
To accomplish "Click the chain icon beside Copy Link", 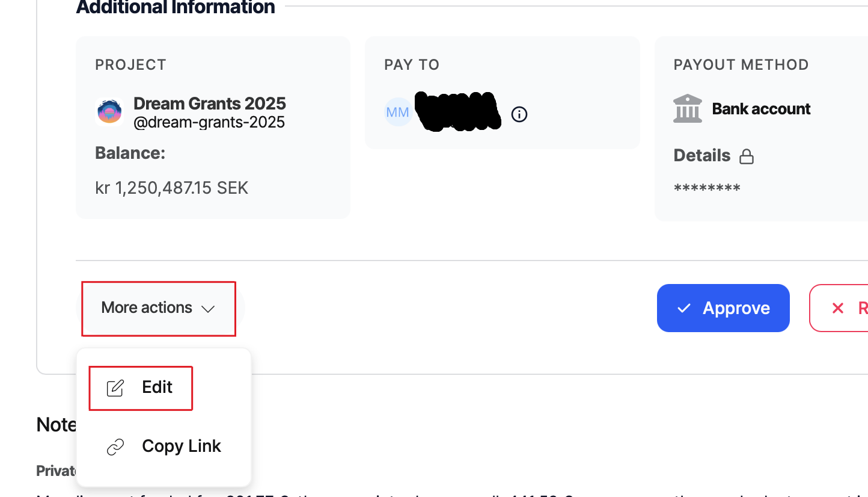I will tap(115, 447).
